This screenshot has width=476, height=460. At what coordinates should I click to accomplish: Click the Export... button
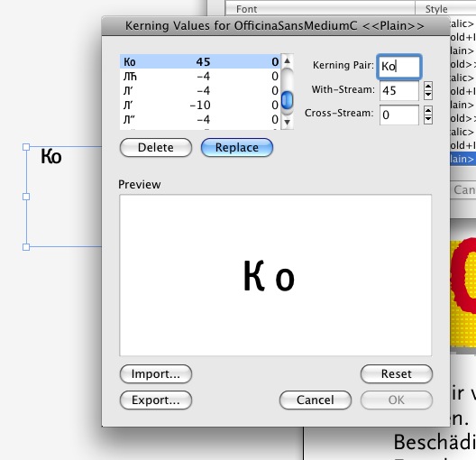pos(156,400)
